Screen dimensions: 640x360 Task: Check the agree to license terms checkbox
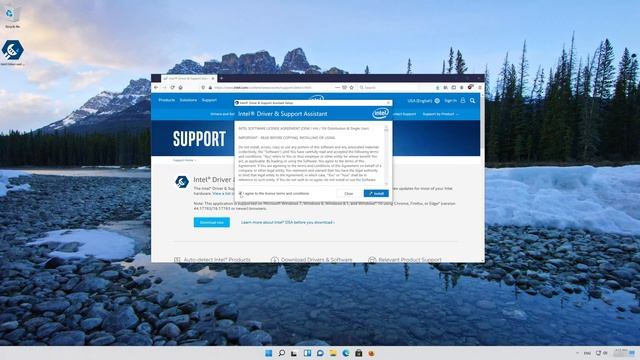[x=240, y=193]
